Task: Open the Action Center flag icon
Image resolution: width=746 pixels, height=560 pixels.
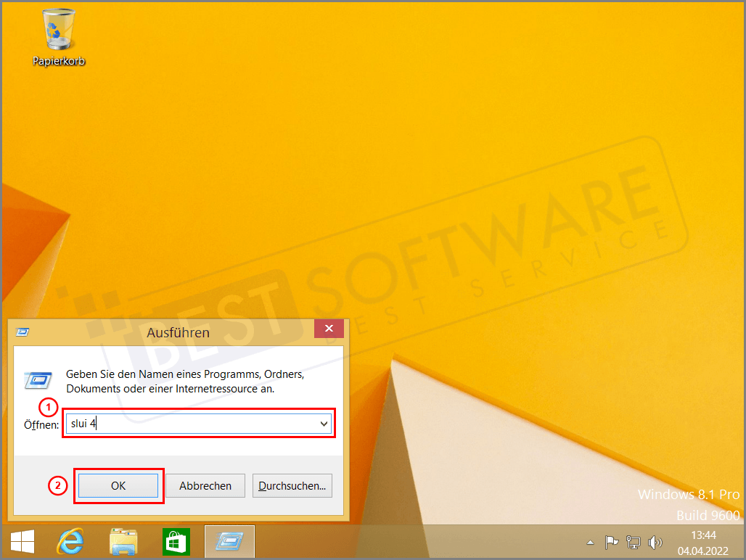Action: [611, 542]
